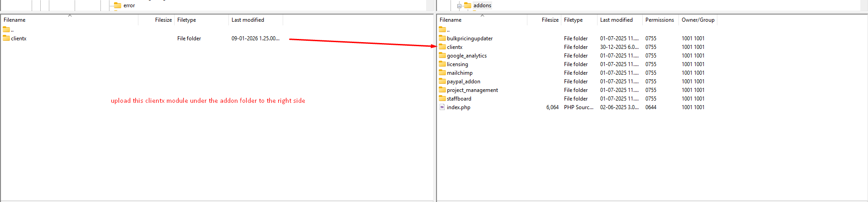868x202 pixels.
Task: Collapse the addons tree node
Action: pos(459,6)
